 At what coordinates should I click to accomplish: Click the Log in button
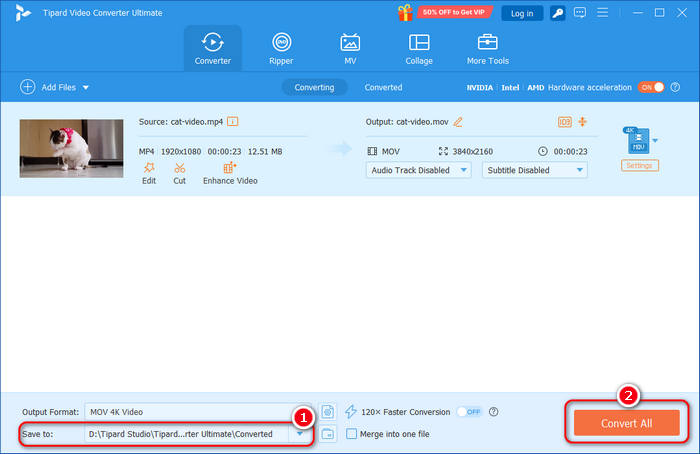(x=522, y=13)
